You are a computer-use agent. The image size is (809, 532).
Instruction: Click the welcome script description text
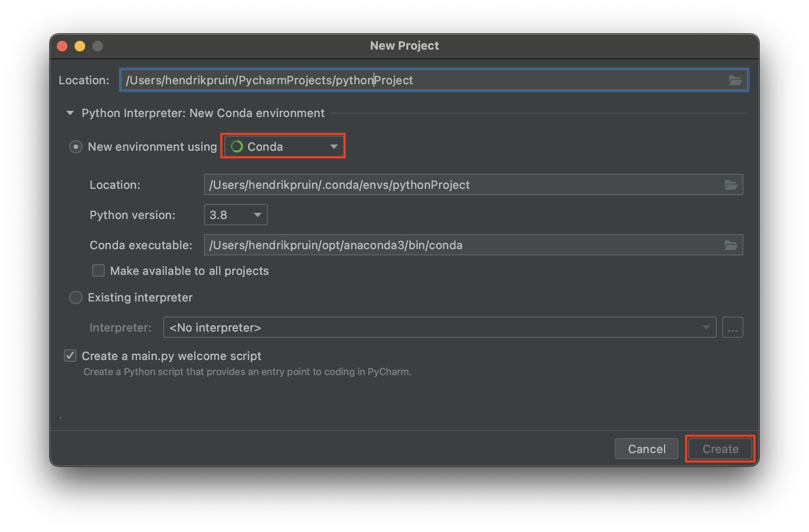click(x=247, y=372)
